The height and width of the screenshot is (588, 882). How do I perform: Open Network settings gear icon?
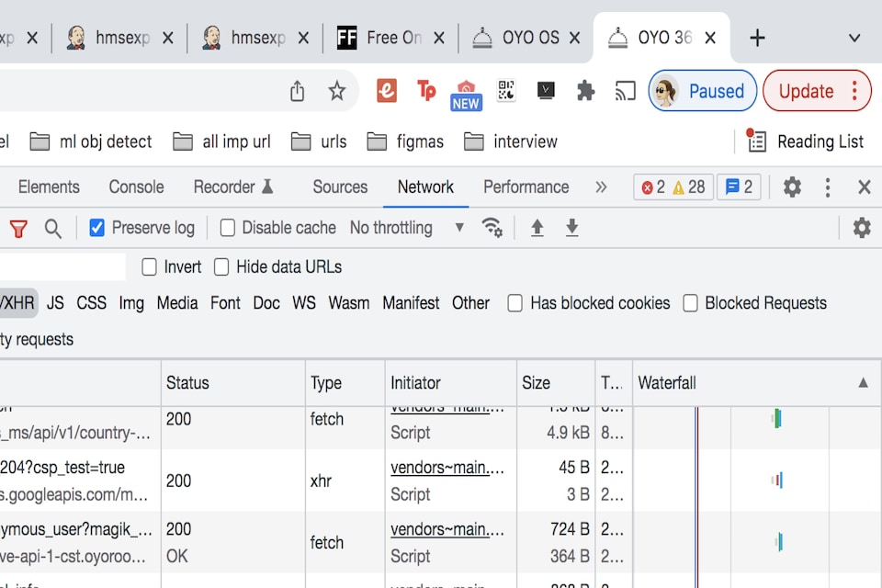(861, 228)
